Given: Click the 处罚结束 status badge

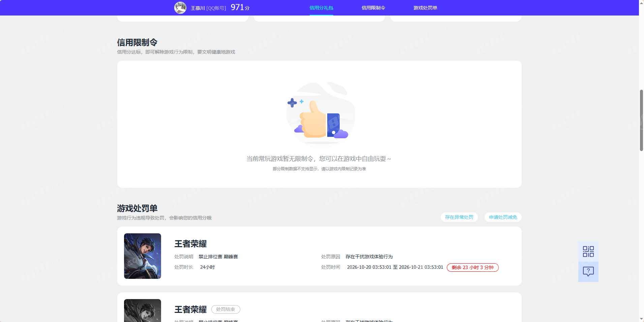Looking at the screenshot, I should 225,309.
